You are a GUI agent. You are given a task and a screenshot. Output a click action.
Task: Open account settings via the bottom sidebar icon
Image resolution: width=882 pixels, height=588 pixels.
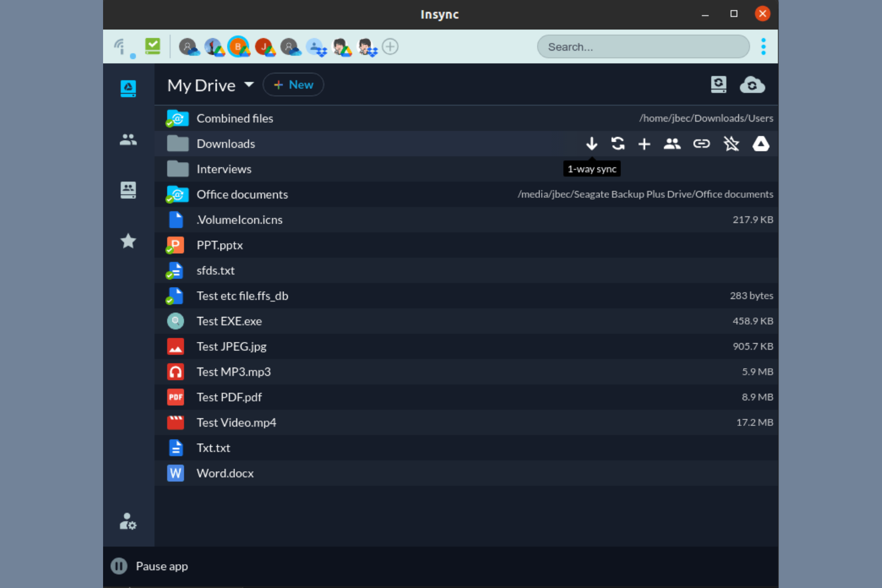click(x=128, y=521)
